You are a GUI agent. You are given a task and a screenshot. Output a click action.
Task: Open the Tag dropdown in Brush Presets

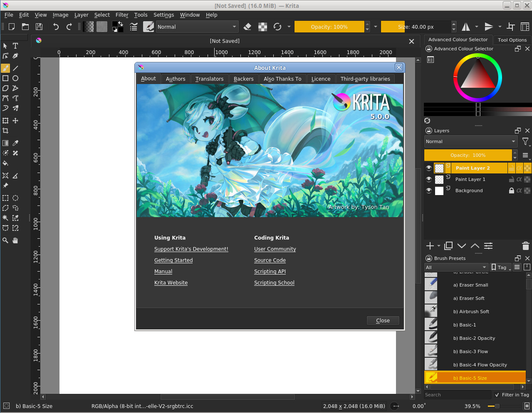pyautogui.click(x=501, y=267)
